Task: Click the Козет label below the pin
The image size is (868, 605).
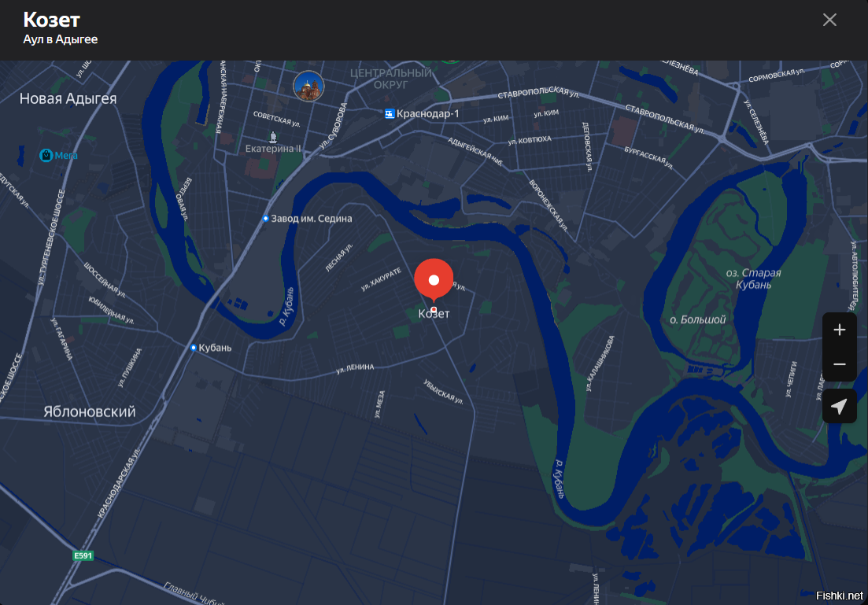Action: (x=434, y=314)
